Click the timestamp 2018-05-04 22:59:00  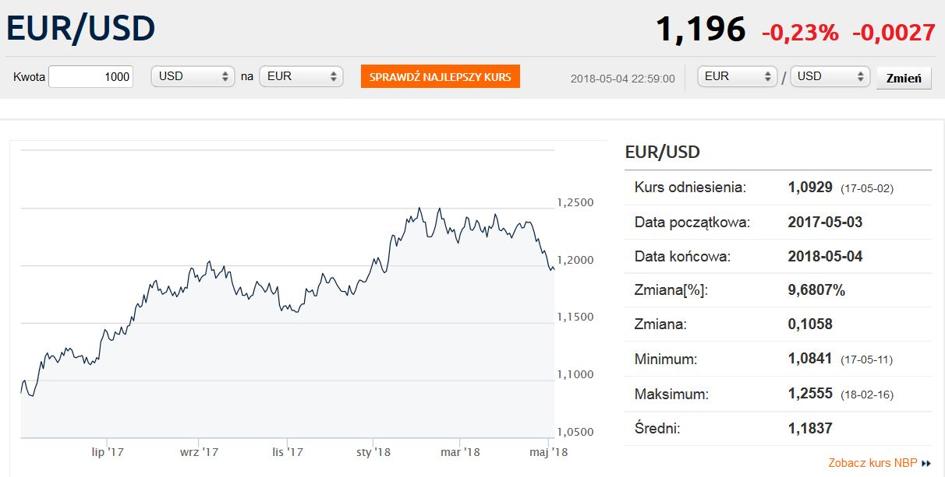(623, 79)
